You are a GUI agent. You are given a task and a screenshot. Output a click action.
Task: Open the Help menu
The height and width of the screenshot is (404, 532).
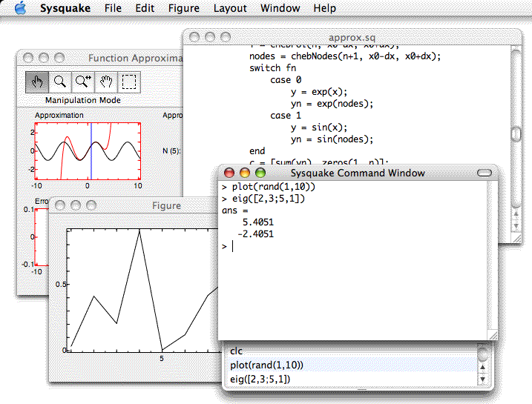coord(325,8)
